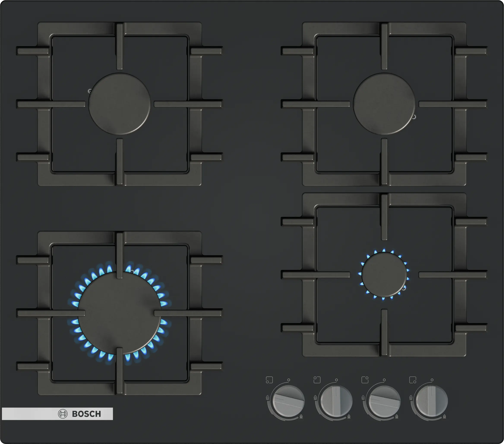Click the BOSCH brand text label
Screen dimensions: 504x444
pos(86,414)
